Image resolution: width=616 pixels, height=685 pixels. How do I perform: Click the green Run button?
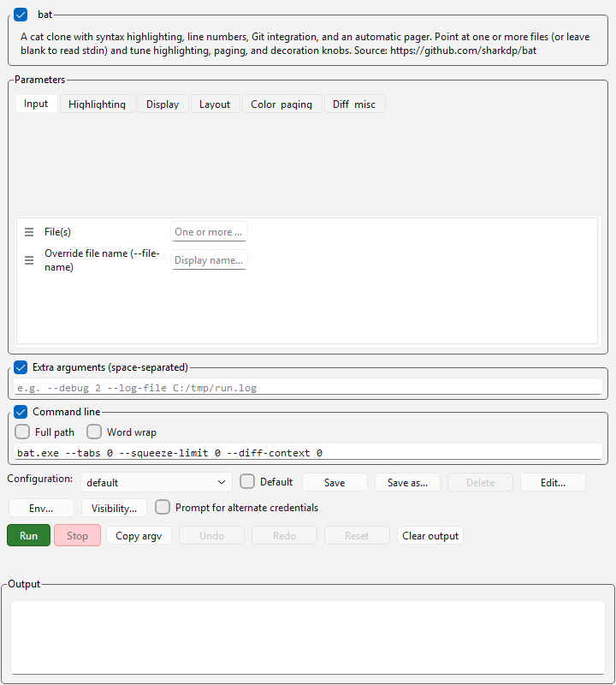[x=29, y=536]
